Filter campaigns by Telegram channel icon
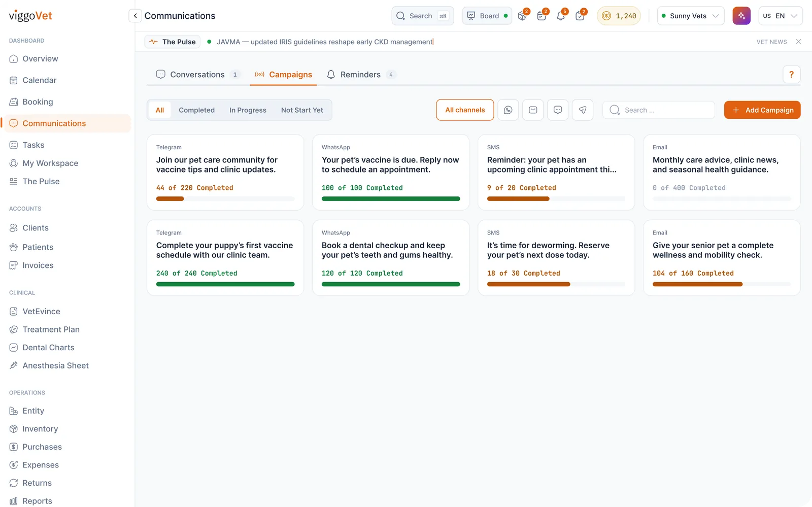The image size is (812, 507). (x=583, y=110)
